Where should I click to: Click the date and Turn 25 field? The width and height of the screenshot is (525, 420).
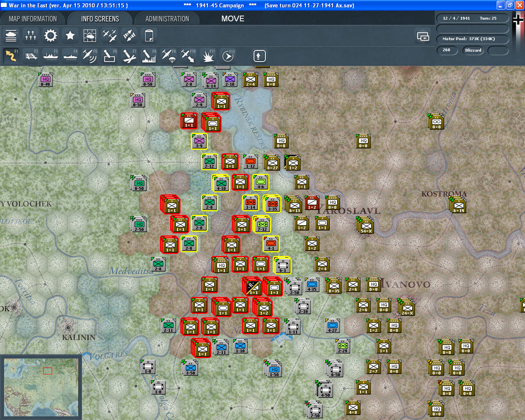(472, 18)
